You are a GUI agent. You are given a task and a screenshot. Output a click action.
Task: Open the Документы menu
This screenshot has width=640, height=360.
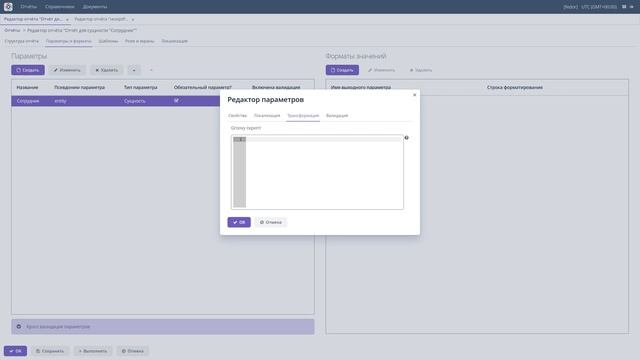pyautogui.click(x=95, y=7)
